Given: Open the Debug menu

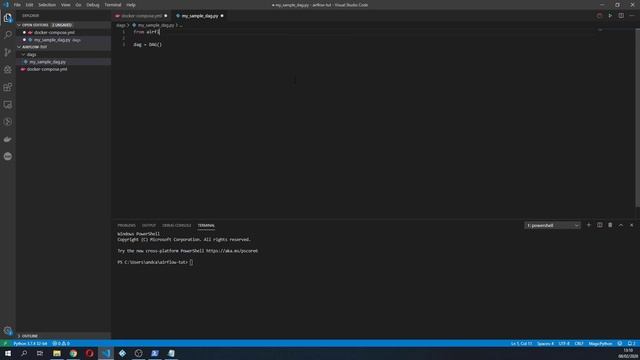Looking at the screenshot, I should (x=93, y=5).
